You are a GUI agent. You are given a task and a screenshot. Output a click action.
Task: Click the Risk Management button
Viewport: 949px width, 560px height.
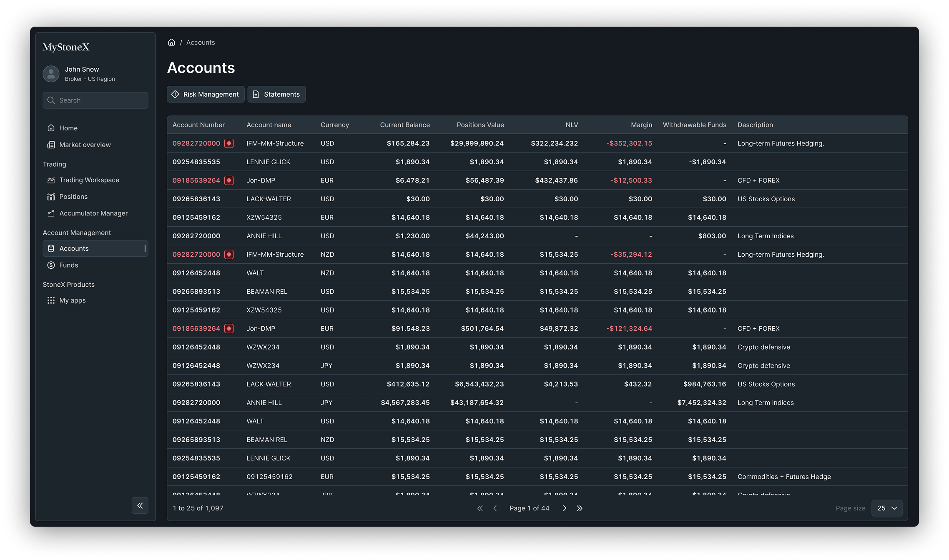point(206,95)
